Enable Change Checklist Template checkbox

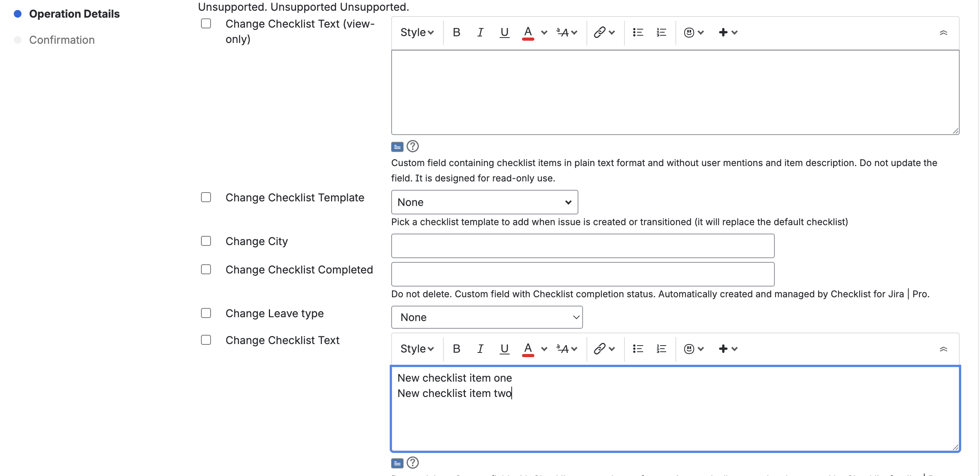click(206, 197)
